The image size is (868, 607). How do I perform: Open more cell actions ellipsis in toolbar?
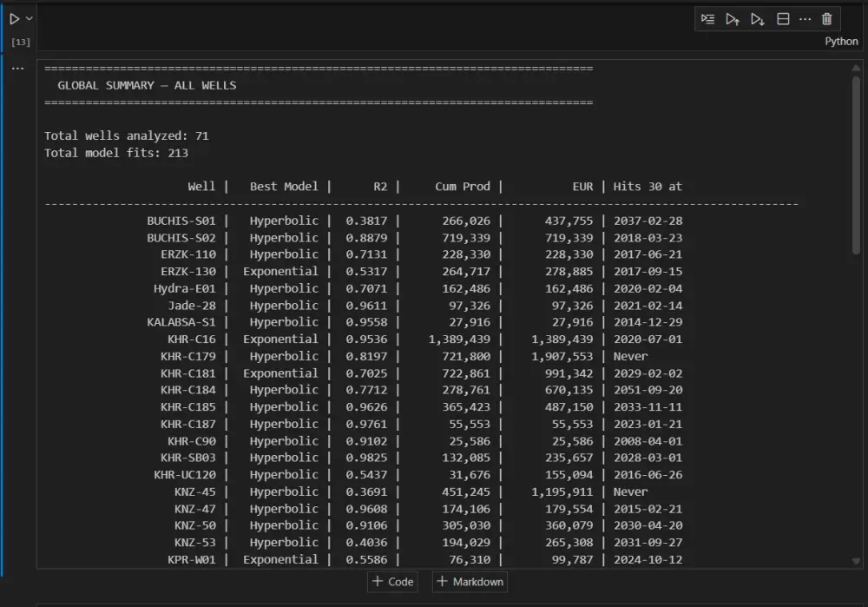[x=805, y=19]
